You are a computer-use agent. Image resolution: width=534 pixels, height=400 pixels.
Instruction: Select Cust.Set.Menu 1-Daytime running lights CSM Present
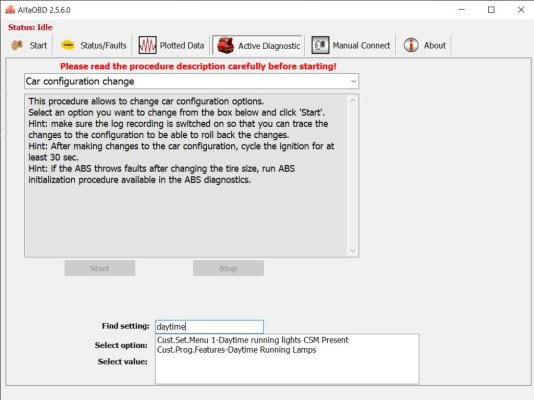coord(252,340)
